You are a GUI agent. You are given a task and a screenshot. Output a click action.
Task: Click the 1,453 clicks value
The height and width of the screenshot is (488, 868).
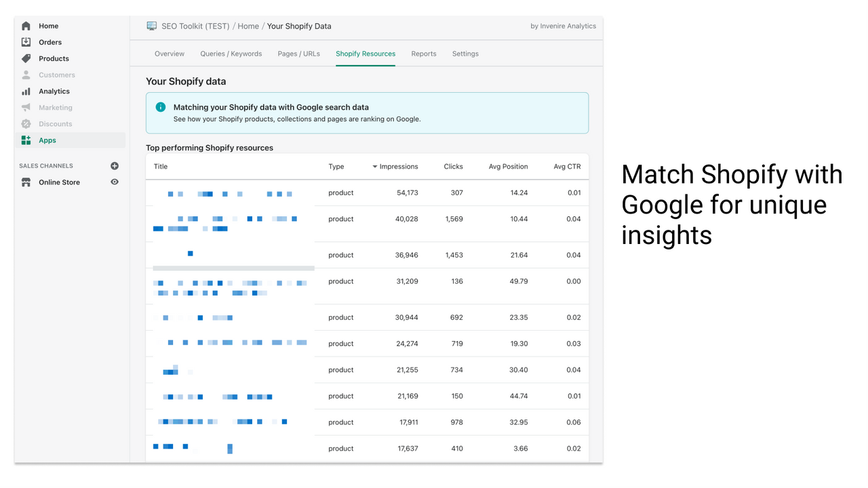pos(454,256)
